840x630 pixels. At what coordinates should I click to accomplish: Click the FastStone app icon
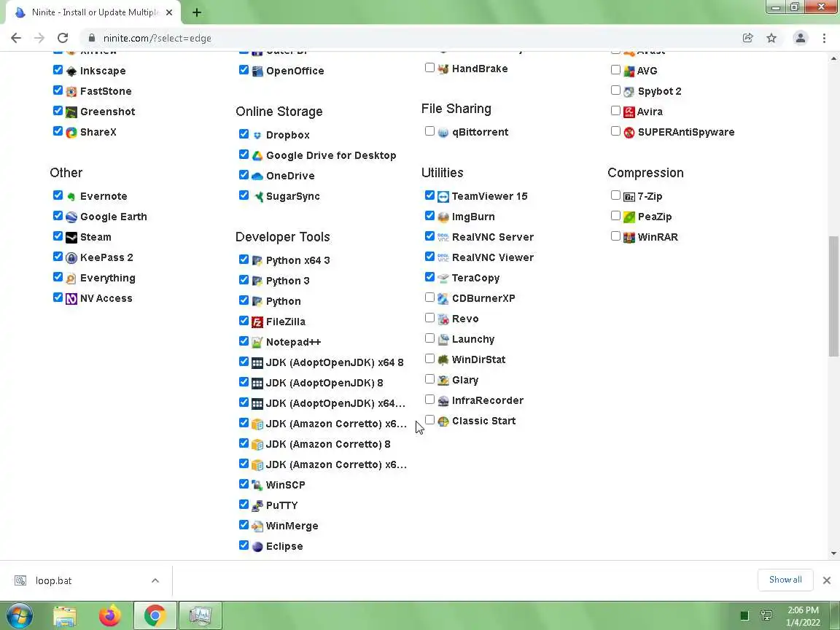(71, 92)
